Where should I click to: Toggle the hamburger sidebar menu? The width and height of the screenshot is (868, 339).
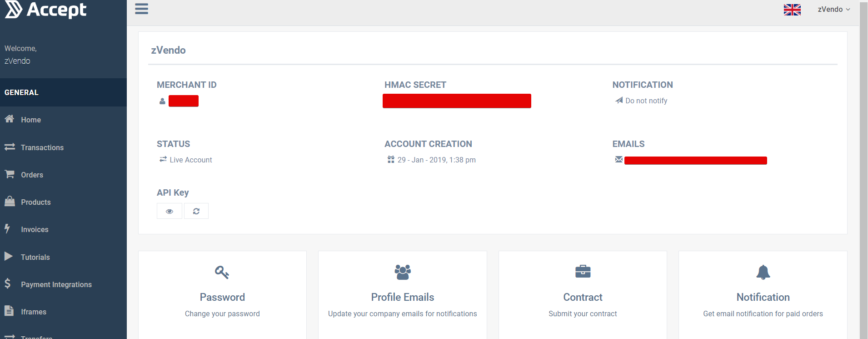point(142,9)
